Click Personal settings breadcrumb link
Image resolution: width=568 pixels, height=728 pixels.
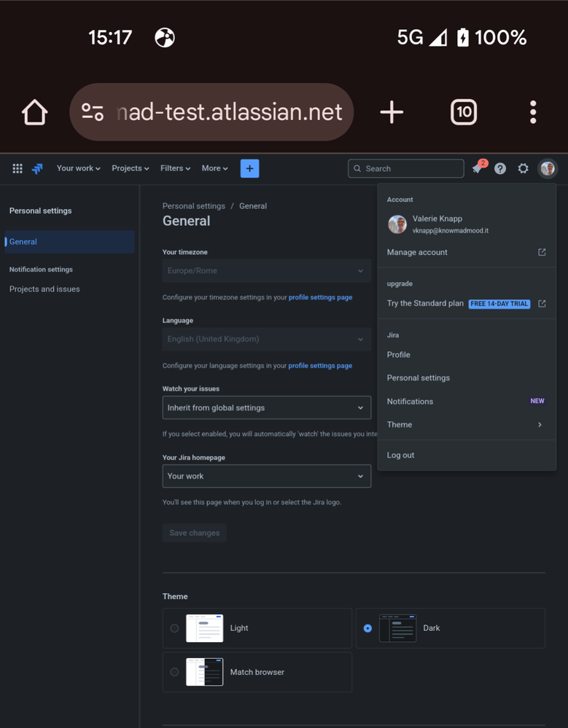194,206
